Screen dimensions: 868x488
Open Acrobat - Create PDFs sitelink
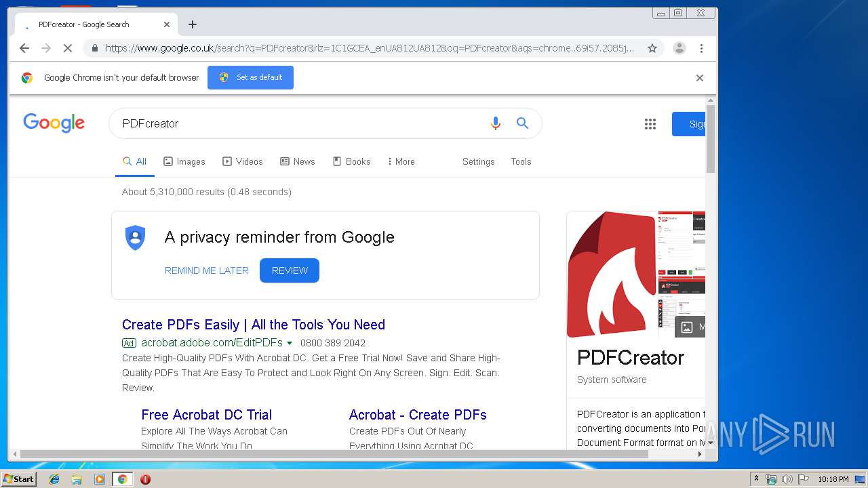click(418, 415)
